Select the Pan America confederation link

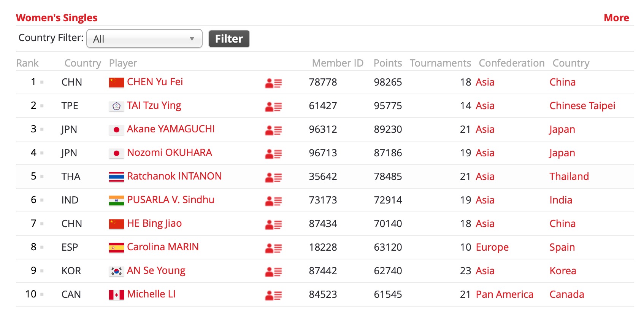point(504,294)
